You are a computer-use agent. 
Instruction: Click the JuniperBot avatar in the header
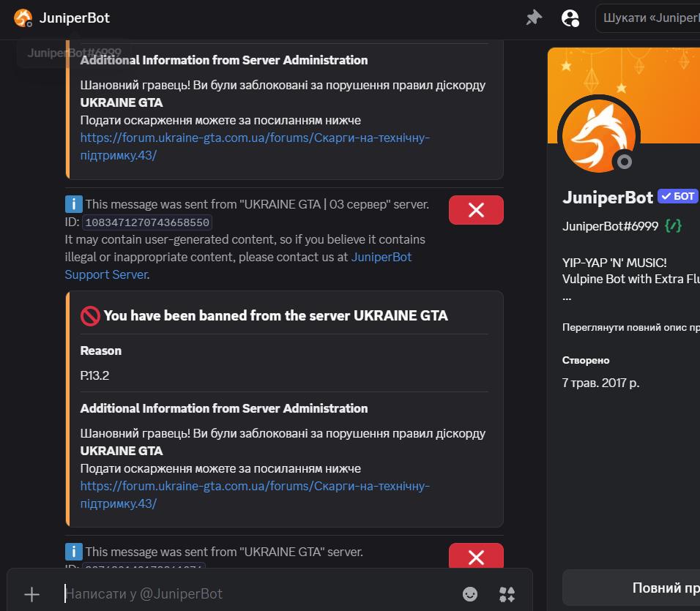click(x=23, y=18)
